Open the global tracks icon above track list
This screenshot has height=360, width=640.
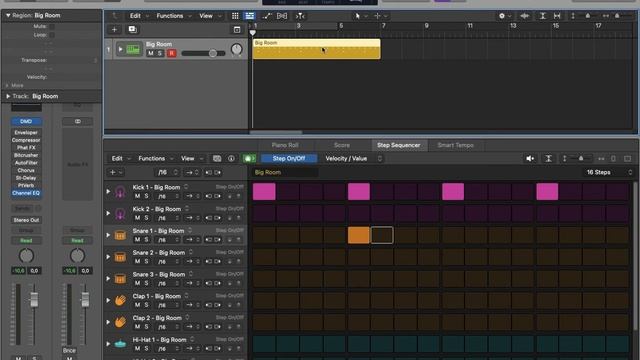237,29
